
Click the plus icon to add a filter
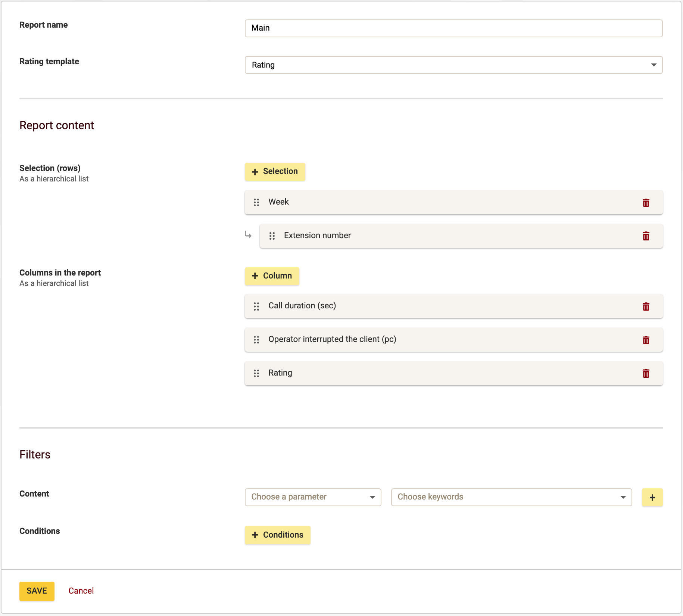(652, 497)
